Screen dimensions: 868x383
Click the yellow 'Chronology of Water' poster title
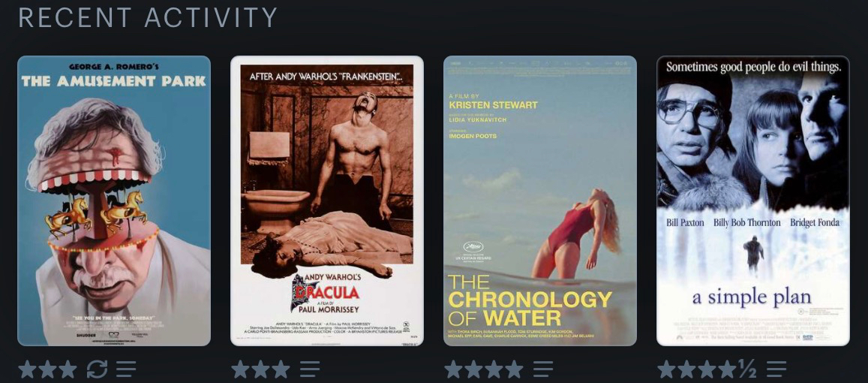coord(530,300)
